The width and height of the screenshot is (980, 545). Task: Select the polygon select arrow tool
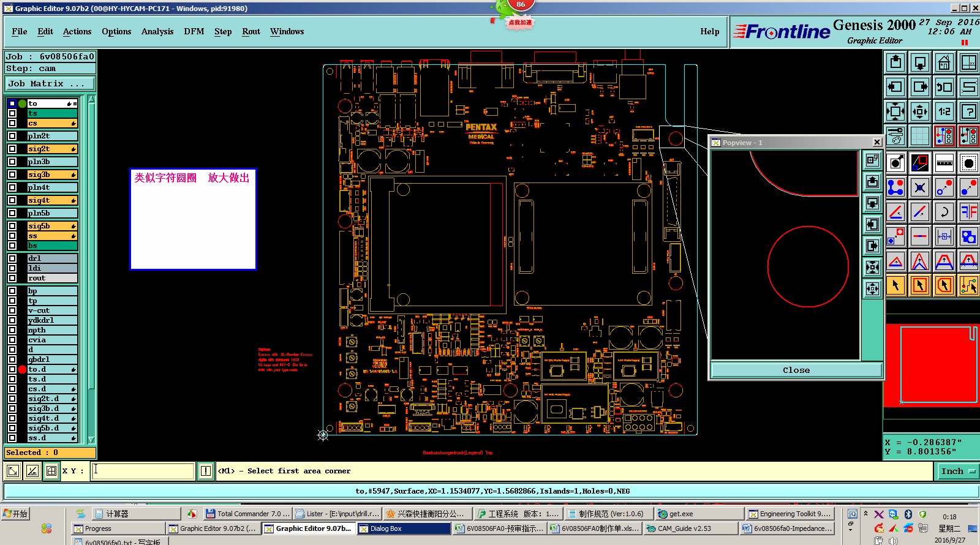(x=944, y=285)
